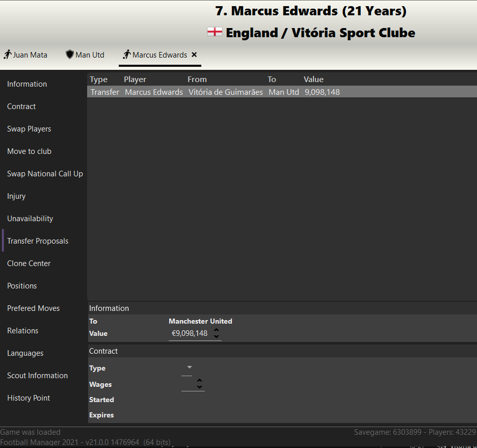
Task: Close the Marcus Edwards tab
Action: pos(194,55)
